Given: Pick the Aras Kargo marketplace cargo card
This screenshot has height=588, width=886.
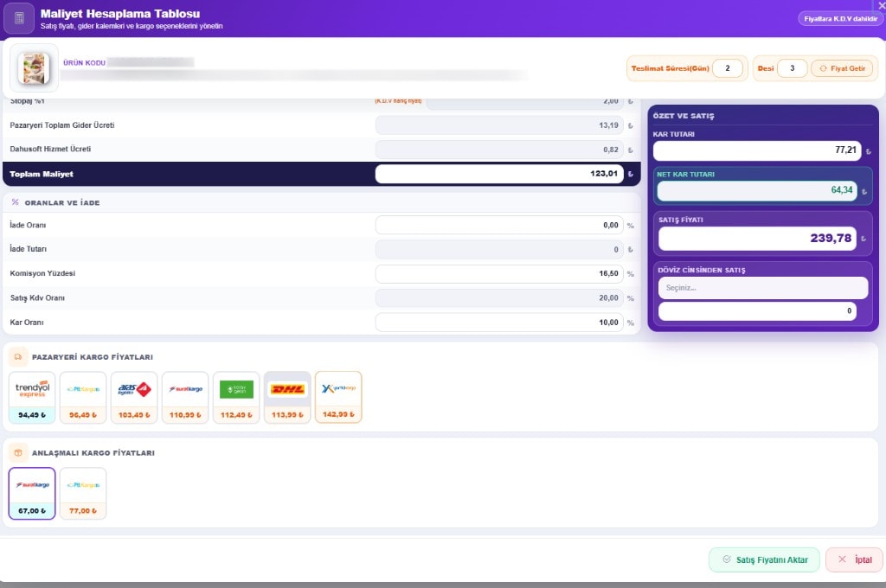Looking at the screenshot, I should [134, 397].
